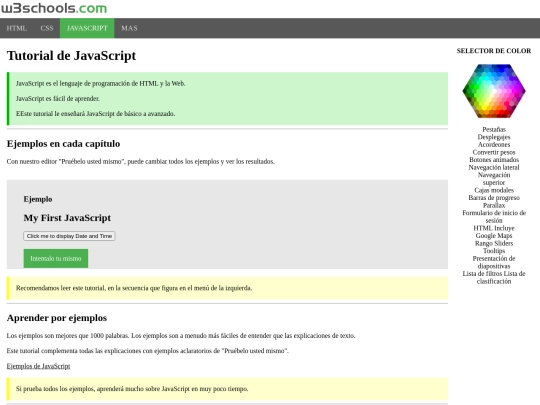540x405 pixels.
Task: Click the green 'Intentalo tu mismo' button
Action: [x=56, y=258]
